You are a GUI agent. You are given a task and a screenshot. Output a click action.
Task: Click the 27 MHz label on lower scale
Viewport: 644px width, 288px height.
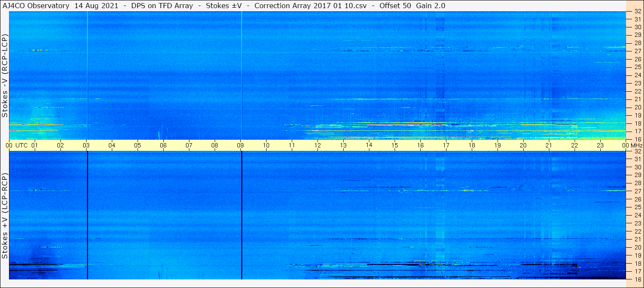coord(637,191)
